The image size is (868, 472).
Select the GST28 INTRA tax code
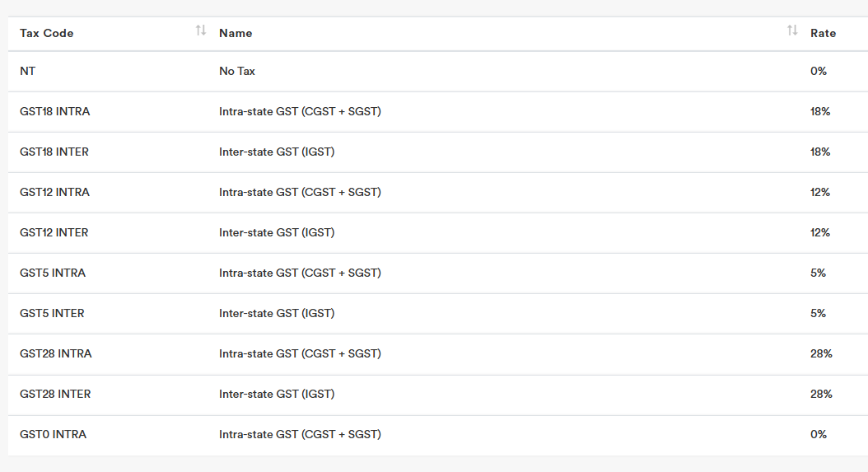[56, 354]
